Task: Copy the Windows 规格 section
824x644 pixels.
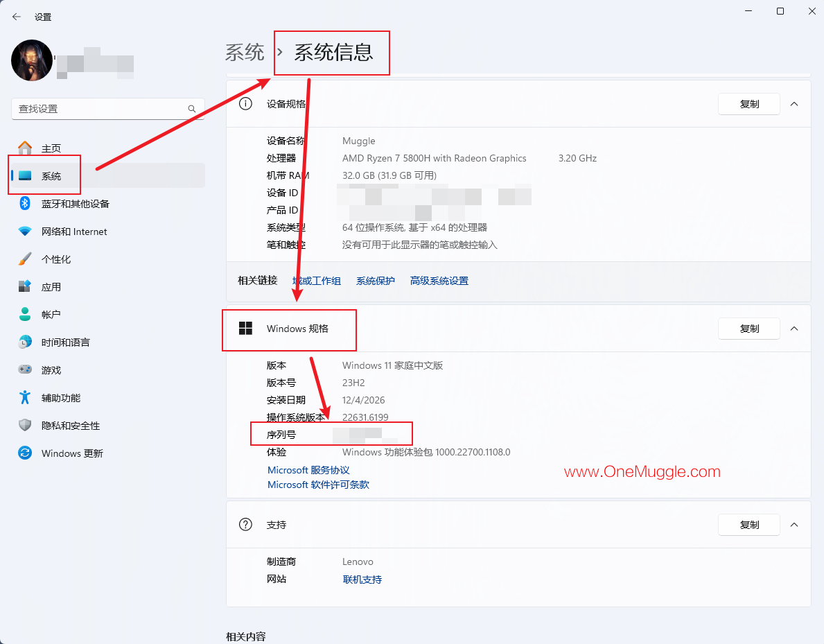Action: pos(749,329)
